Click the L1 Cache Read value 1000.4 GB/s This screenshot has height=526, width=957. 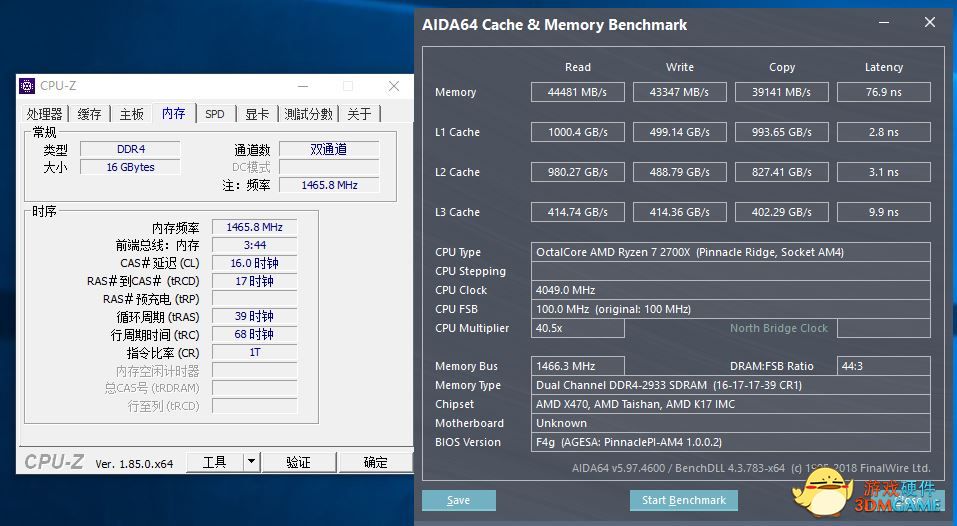click(x=577, y=132)
